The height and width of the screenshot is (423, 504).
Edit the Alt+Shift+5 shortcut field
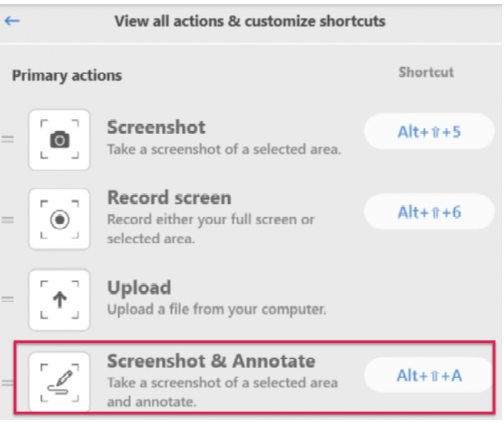pos(428,131)
